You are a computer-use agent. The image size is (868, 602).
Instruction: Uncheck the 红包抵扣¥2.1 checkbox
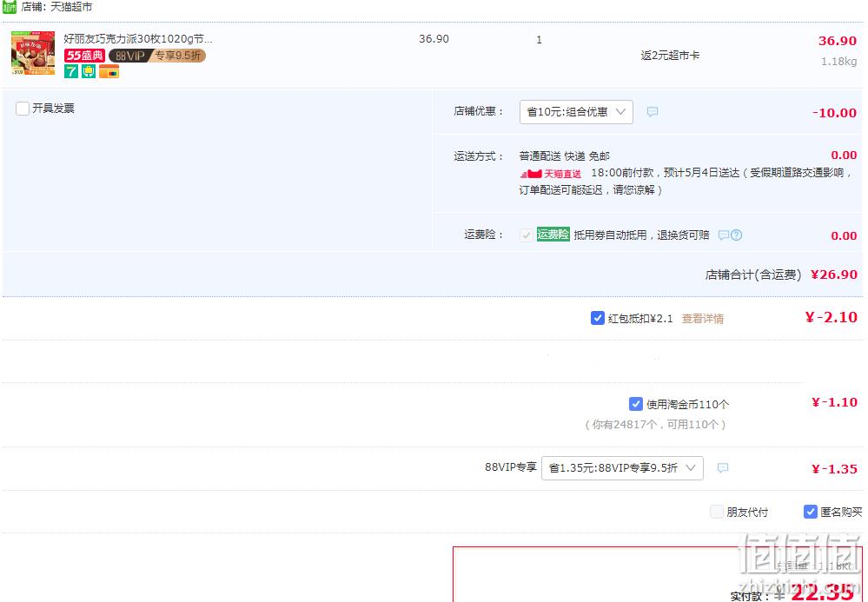[x=597, y=318]
